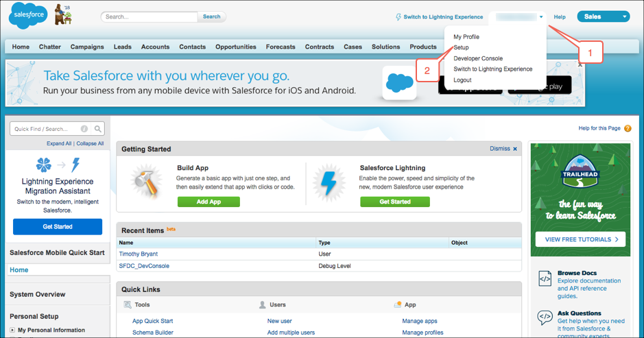The image size is (644, 338).
Task: Open the Timothy Bryant recent item
Action: click(139, 254)
